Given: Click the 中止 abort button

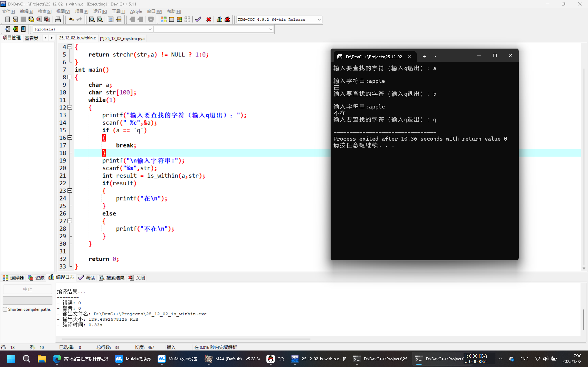Looking at the screenshot, I should pyautogui.click(x=28, y=289).
